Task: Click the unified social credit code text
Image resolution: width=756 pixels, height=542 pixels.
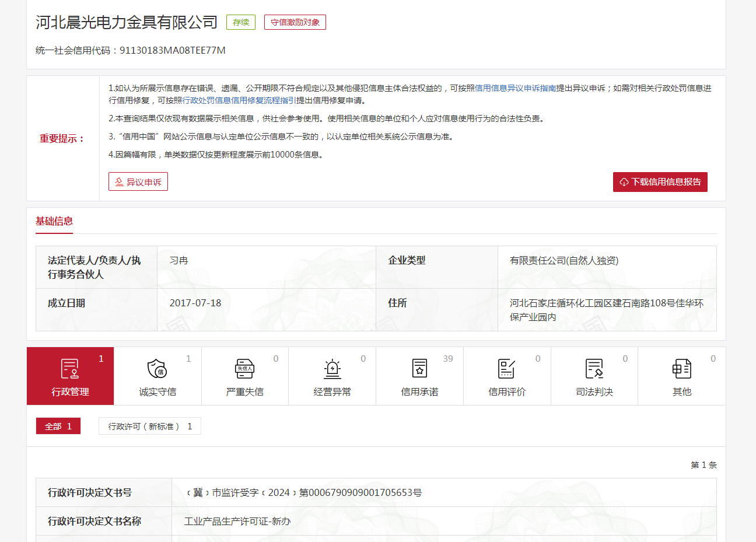Action: pos(131,51)
